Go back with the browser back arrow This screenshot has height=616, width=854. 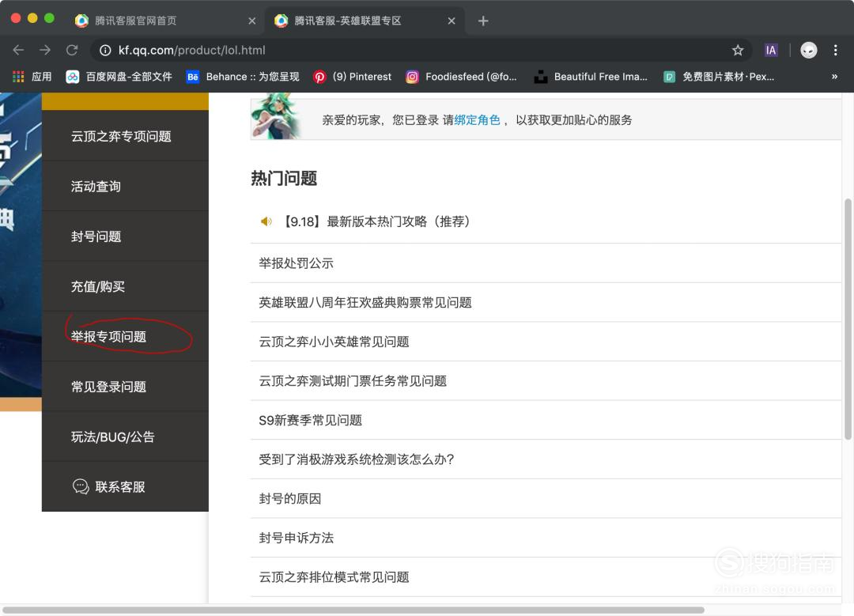[x=18, y=50]
